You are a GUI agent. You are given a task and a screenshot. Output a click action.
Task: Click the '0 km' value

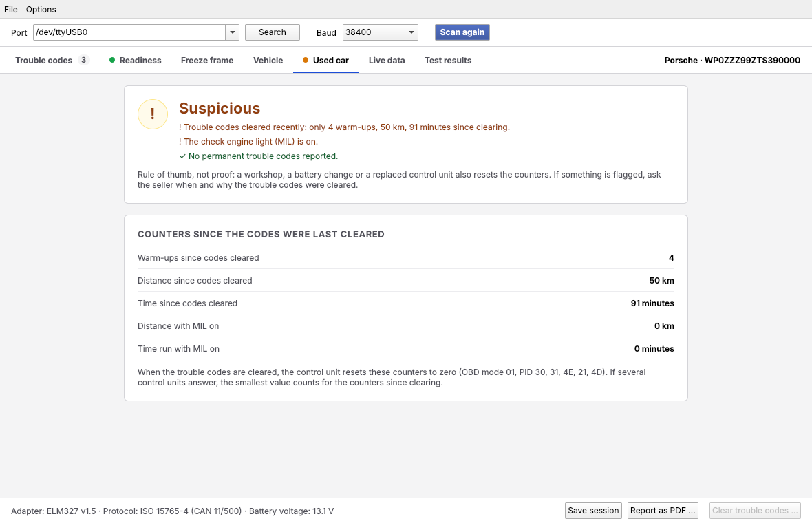[664, 326]
